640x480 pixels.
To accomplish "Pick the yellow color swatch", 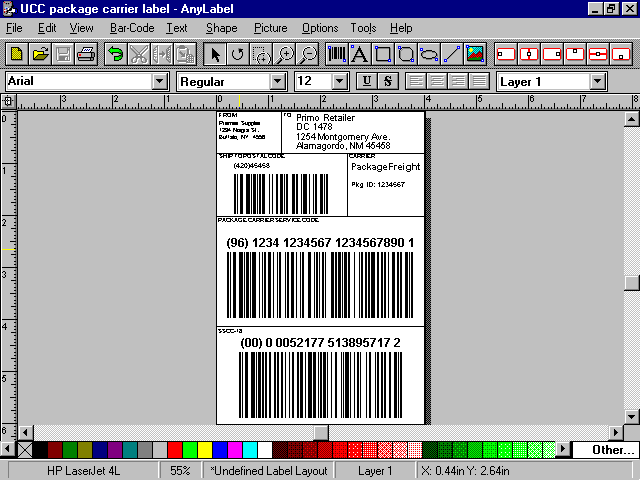I will 205,450.
